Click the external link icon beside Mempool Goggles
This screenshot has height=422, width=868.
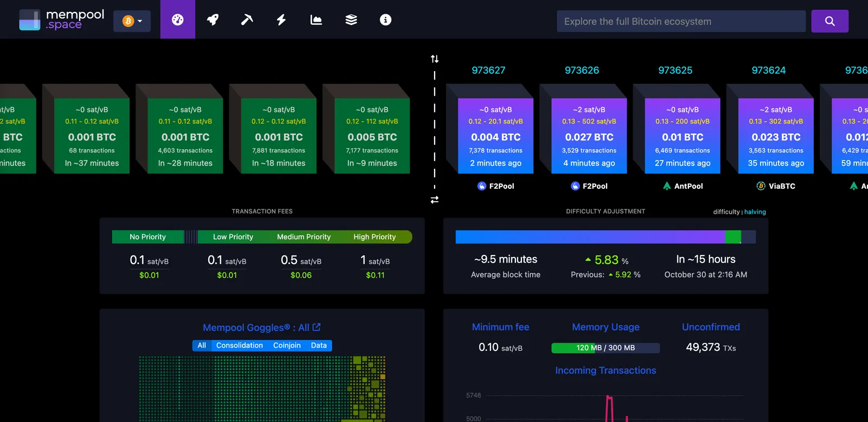[x=317, y=327]
